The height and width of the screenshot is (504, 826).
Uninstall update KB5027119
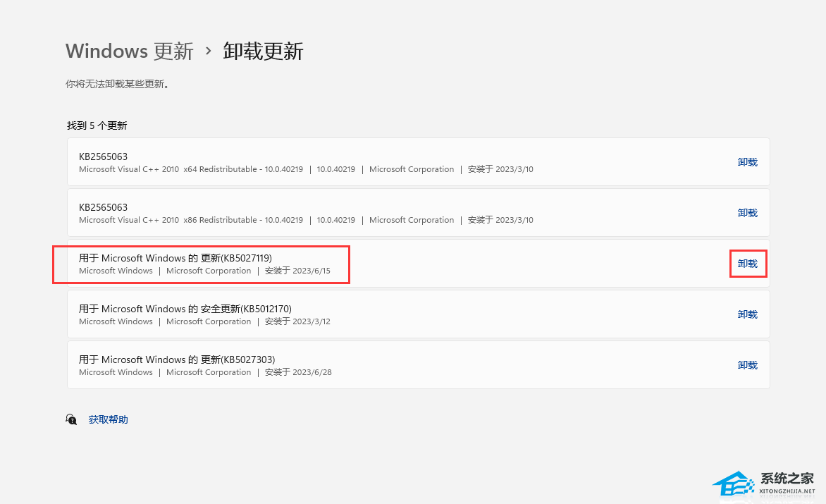[748, 264]
